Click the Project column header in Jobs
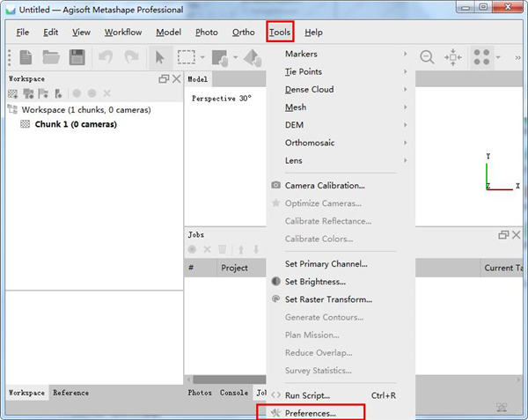Screen dimensions: 528x420 pos(234,268)
